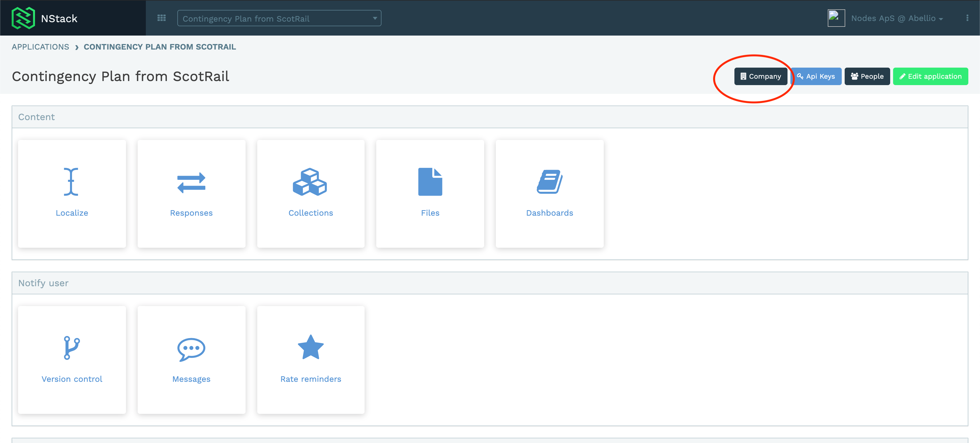Click the user avatar image
Image resolution: width=980 pixels, height=443 pixels.
pos(836,18)
